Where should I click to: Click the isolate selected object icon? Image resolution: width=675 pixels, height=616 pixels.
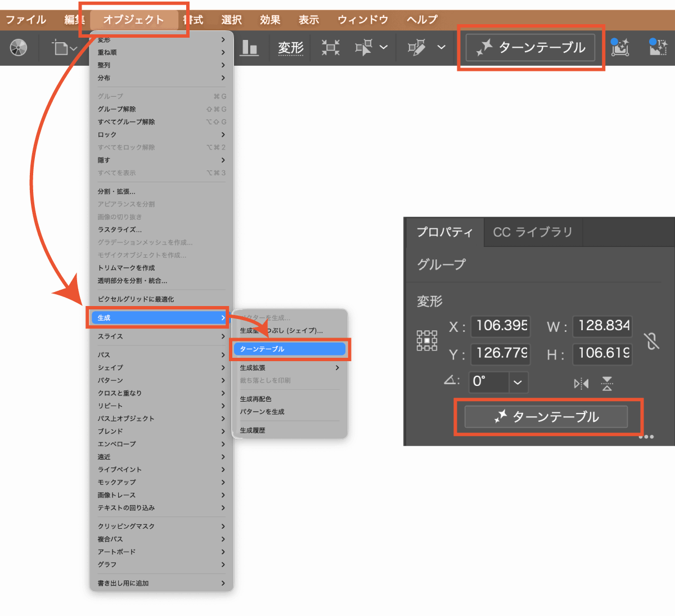[x=331, y=48]
